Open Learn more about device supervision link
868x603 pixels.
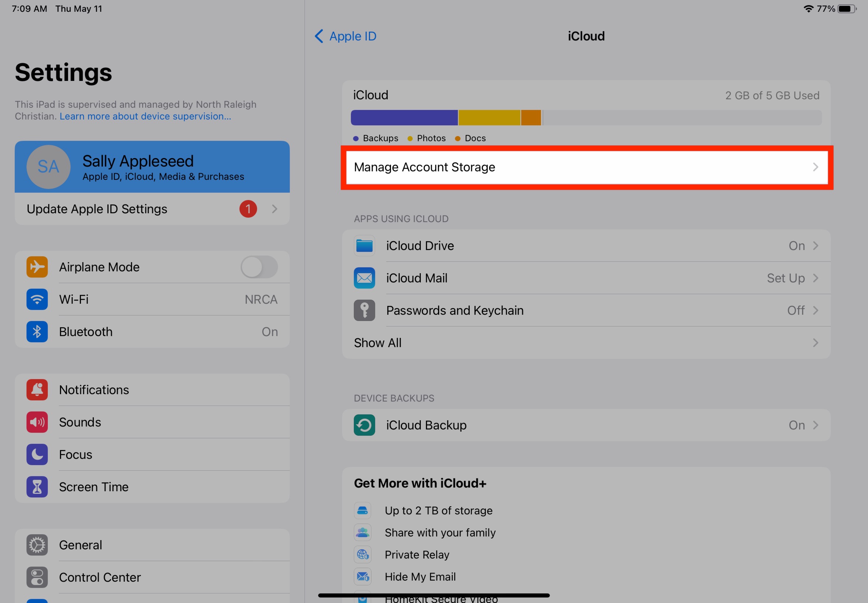pyautogui.click(x=145, y=116)
